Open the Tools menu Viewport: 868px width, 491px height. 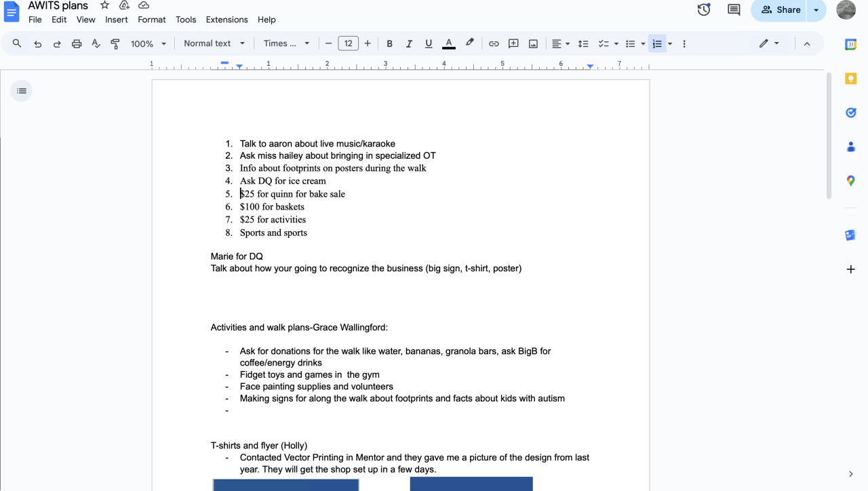coord(186,20)
